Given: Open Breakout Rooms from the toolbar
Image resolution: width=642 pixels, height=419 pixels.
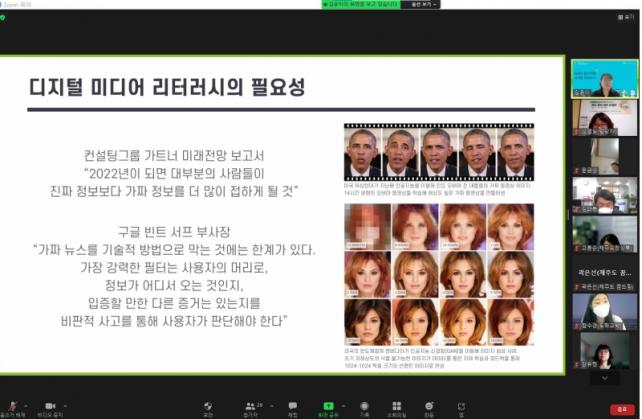Looking at the screenshot, I should tap(397, 404).
